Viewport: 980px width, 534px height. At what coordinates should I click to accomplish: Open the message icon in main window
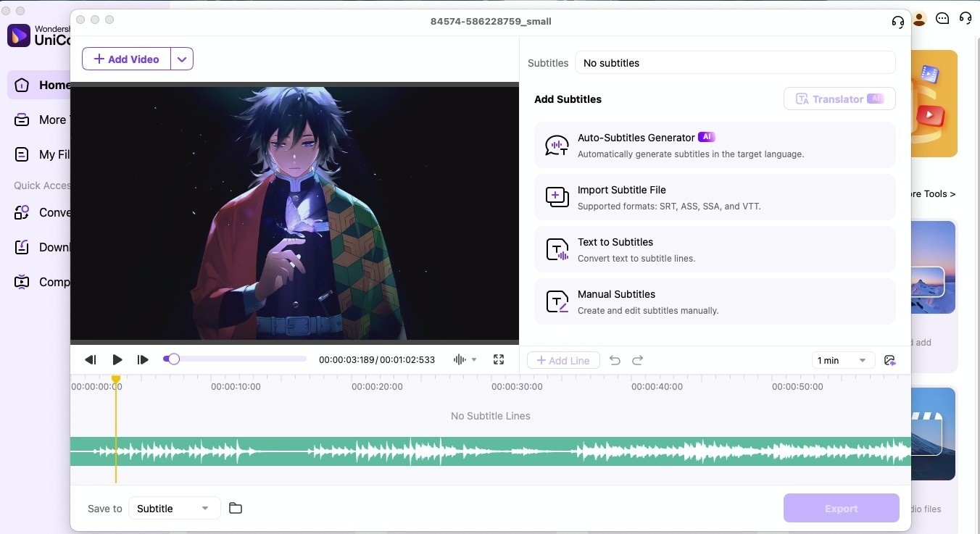click(x=942, y=19)
